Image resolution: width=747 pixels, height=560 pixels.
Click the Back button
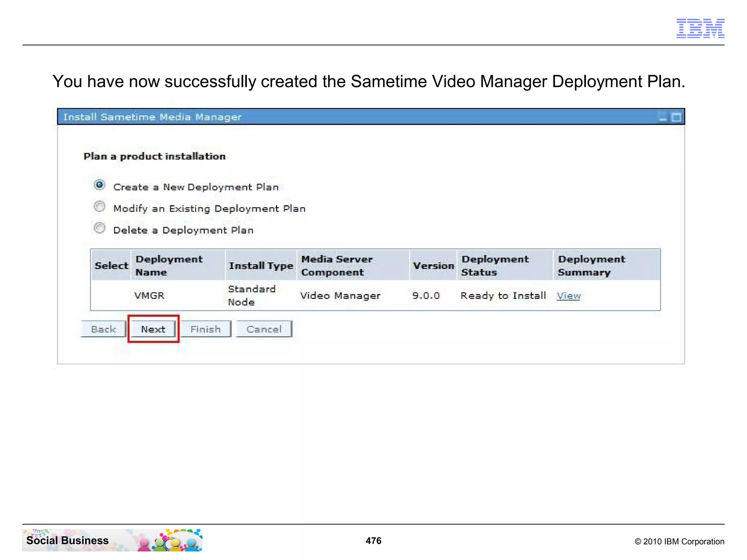click(104, 329)
